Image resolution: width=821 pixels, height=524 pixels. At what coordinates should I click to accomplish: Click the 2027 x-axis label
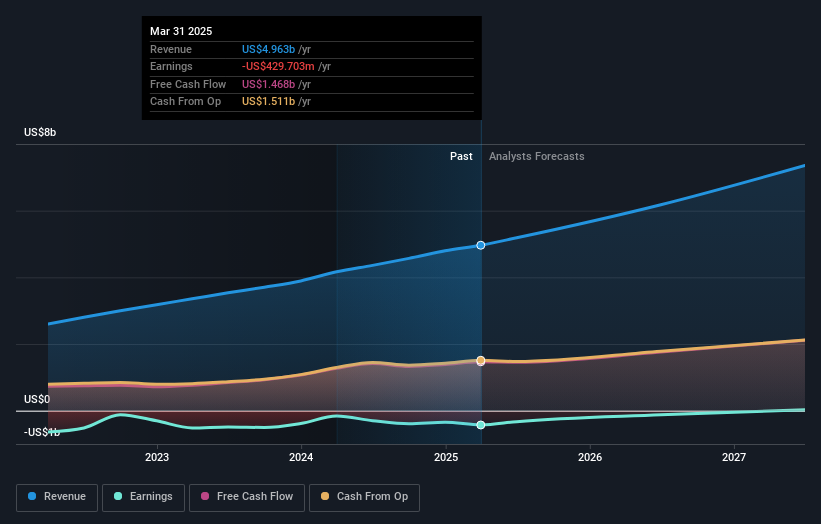[734, 457]
